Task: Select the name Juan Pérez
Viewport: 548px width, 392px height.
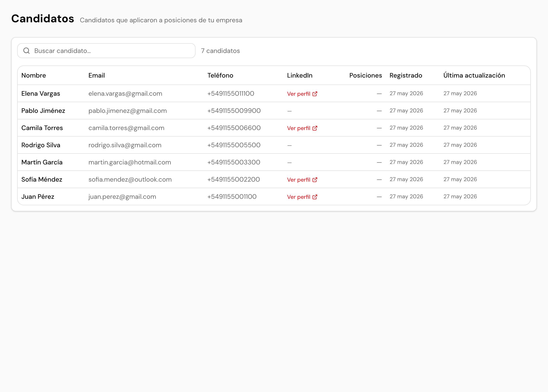Action: [38, 196]
